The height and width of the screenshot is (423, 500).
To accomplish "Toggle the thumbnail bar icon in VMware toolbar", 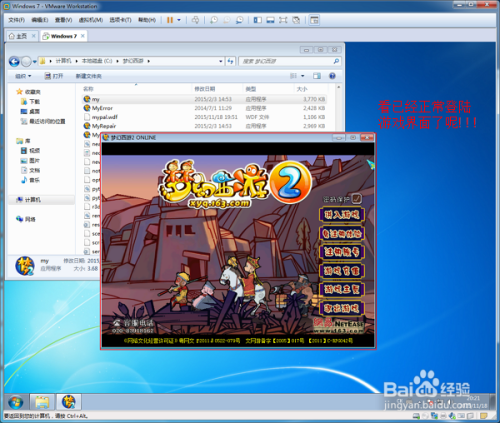I will [x=270, y=20].
